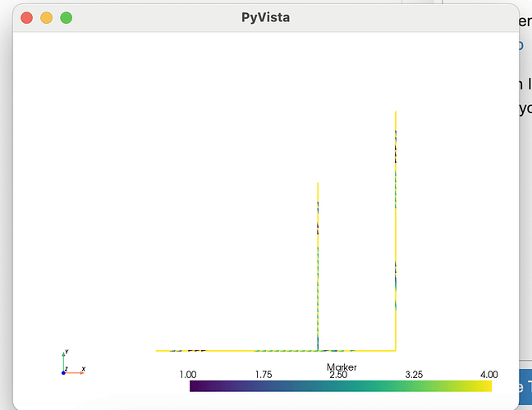Click the 1.00 scalar bar label
532x410 pixels.
coord(188,375)
